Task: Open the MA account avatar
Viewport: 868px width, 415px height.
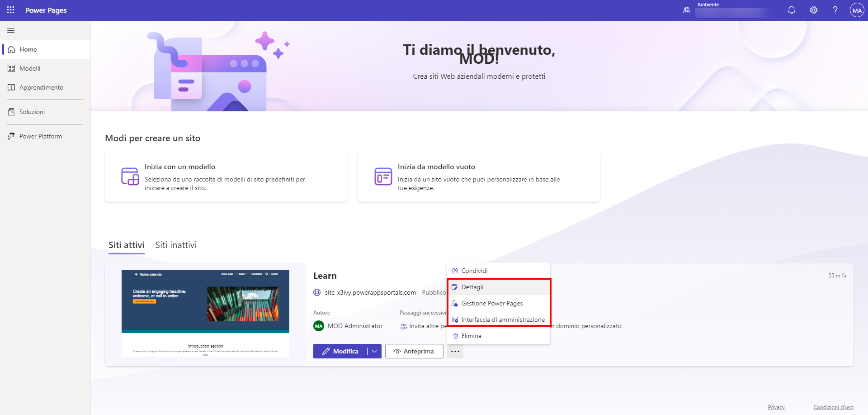Action: pos(857,10)
